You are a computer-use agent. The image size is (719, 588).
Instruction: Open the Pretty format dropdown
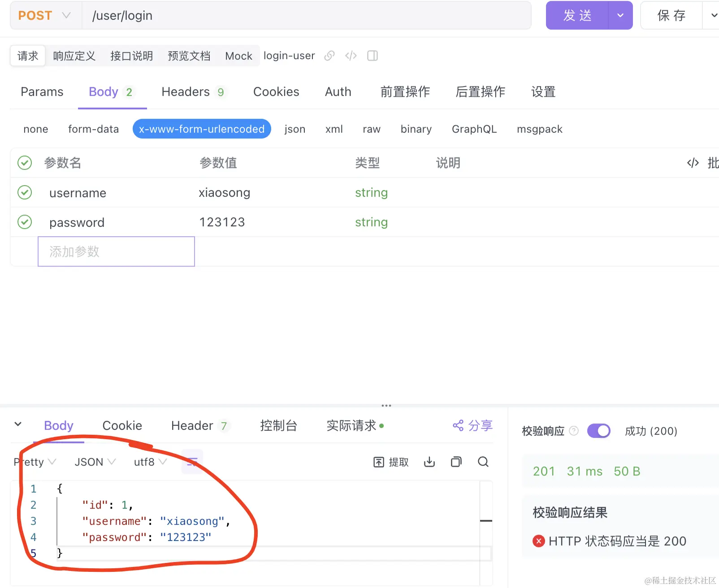click(35, 462)
